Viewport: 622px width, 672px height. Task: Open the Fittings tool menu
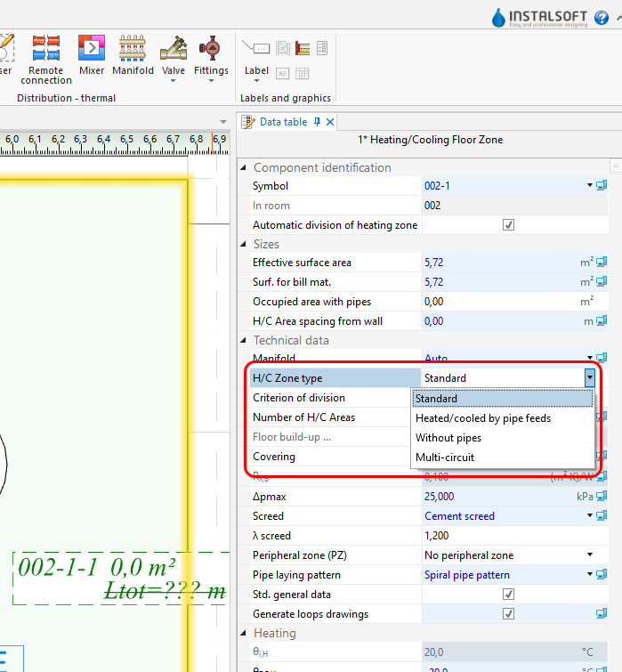pos(211,59)
